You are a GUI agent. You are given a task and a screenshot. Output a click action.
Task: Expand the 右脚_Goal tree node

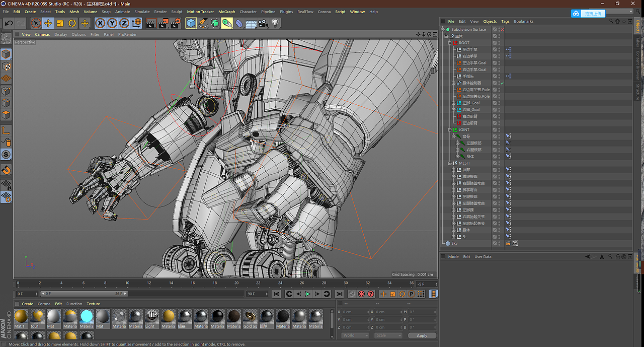[453, 110]
